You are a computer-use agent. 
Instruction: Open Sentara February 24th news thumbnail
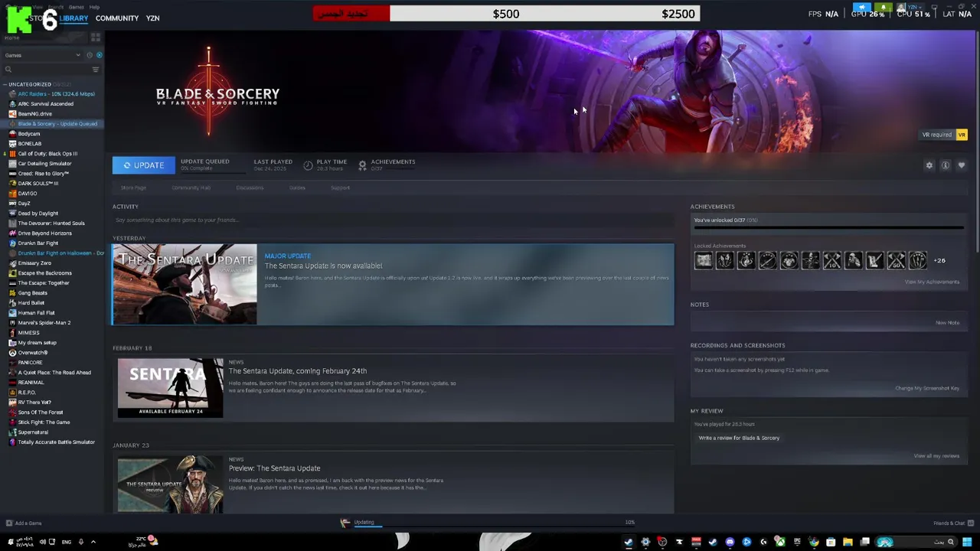[x=170, y=388]
